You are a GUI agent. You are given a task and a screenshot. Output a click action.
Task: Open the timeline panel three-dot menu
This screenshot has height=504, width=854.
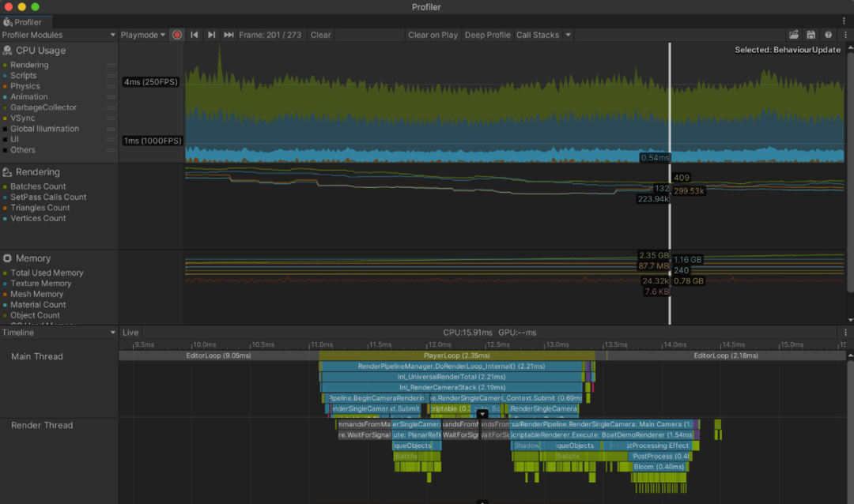pos(845,333)
